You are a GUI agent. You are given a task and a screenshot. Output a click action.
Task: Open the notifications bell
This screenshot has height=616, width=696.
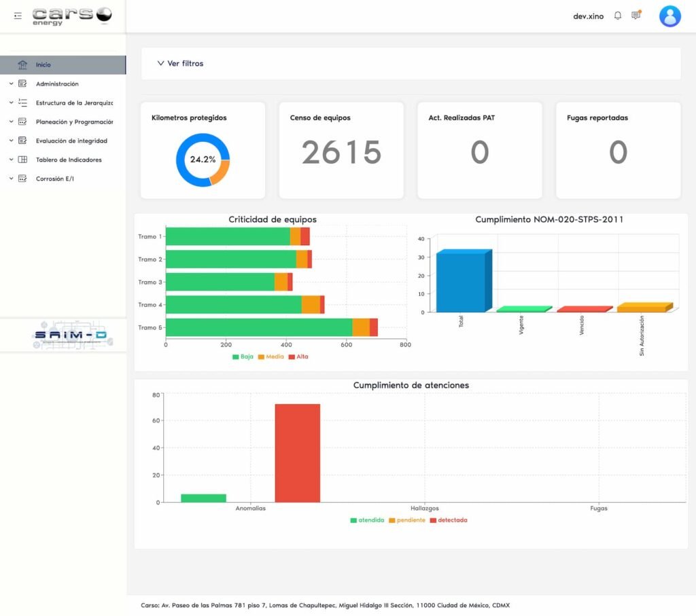[x=617, y=16]
